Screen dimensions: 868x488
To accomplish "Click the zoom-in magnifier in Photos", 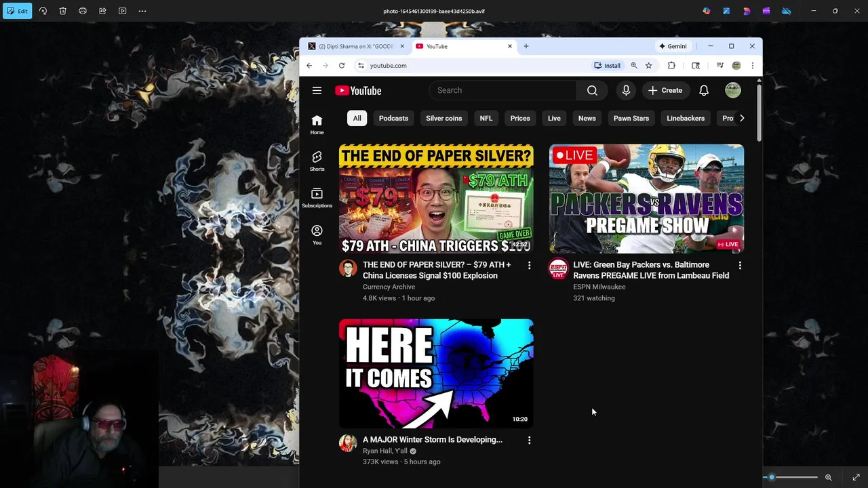I will point(828,477).
